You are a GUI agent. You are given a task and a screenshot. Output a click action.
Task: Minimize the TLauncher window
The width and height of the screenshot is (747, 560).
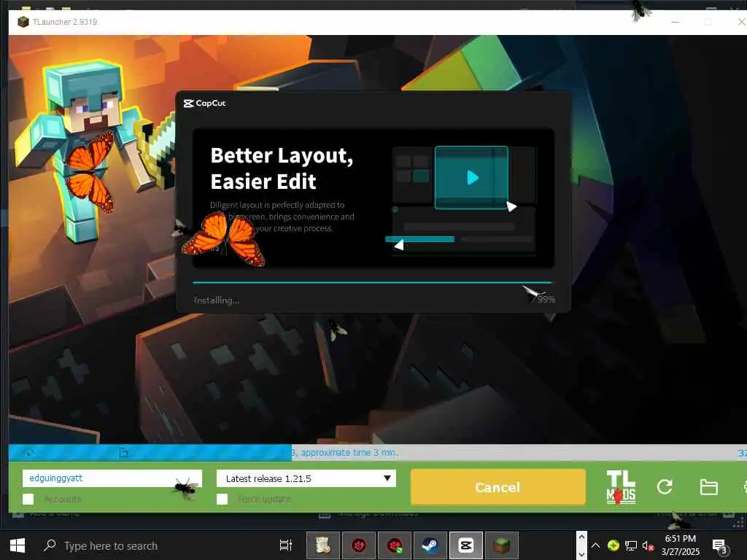coord(675,22)
